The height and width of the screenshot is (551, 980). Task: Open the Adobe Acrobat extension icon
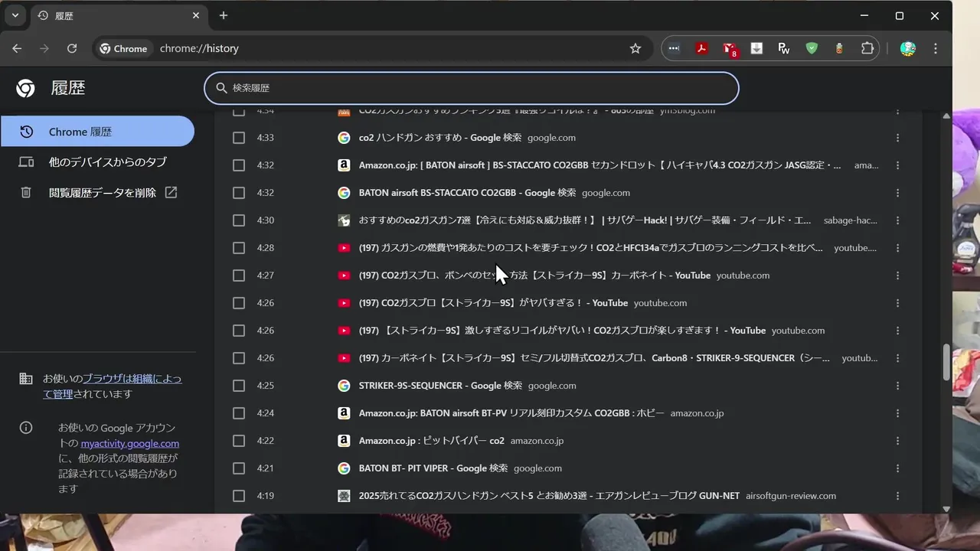701,48
